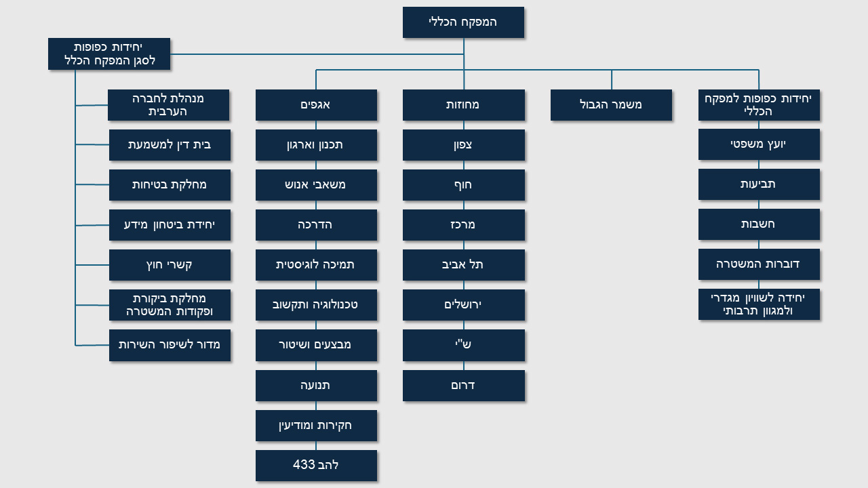Click the box דוברות המשטרה
Image resolution: width=868 pixels, height=488 pixels.
click(x=759, y=264)
